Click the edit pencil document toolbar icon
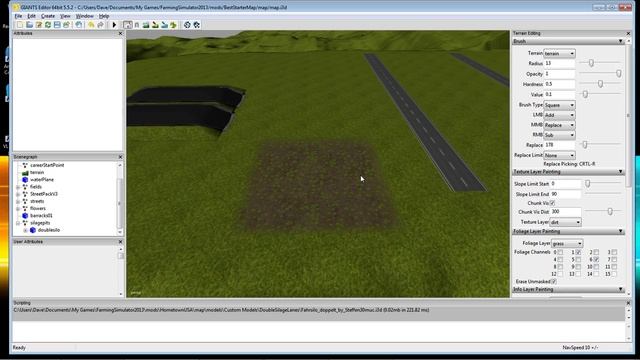The image size is (640, 360). click(x=39, y=25)
